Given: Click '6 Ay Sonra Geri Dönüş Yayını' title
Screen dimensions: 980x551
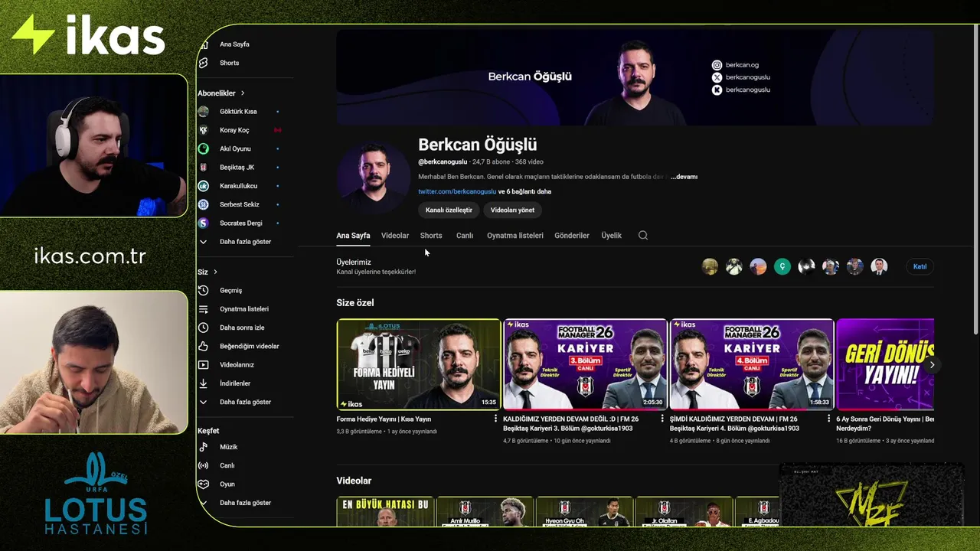Looking at the screenshot, I should (x=885, y=424).
